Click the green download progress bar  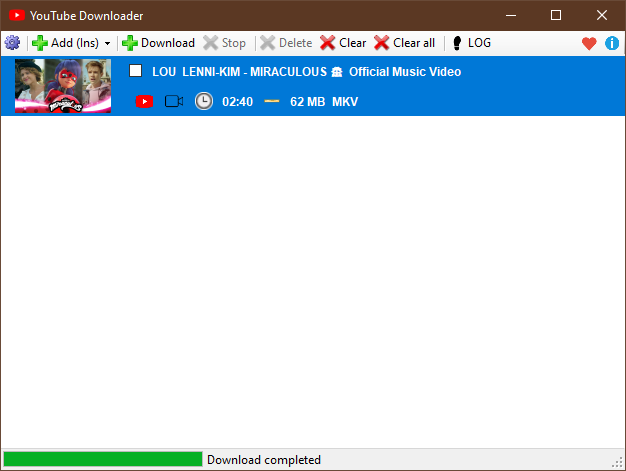pos(102,460)
